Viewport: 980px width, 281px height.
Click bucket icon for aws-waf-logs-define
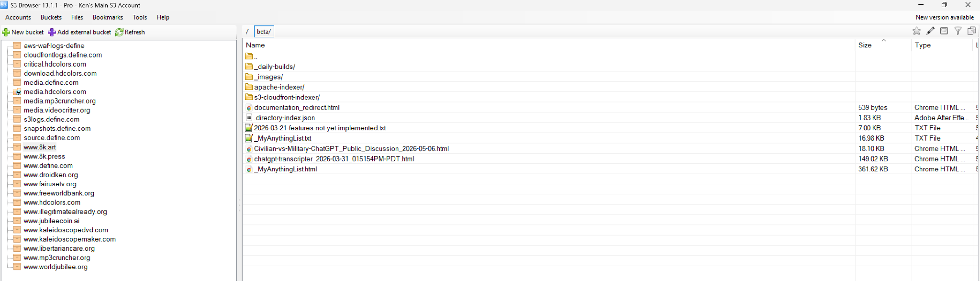[x=17, y=45]
